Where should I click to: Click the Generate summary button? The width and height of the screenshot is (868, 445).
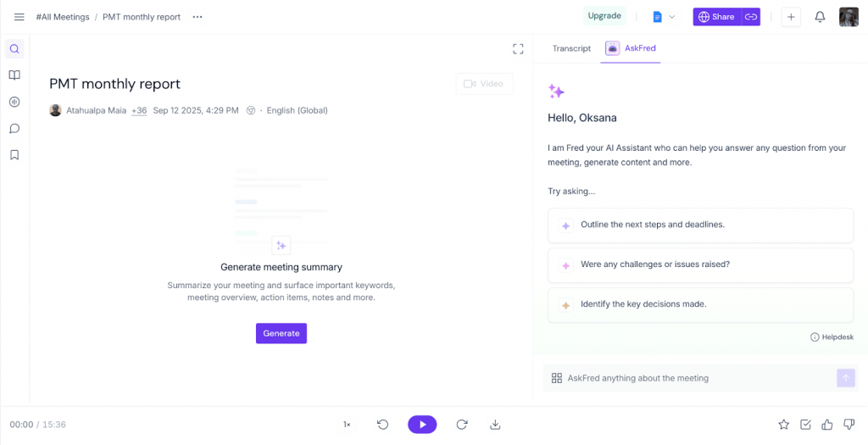(x=281, y=333)
